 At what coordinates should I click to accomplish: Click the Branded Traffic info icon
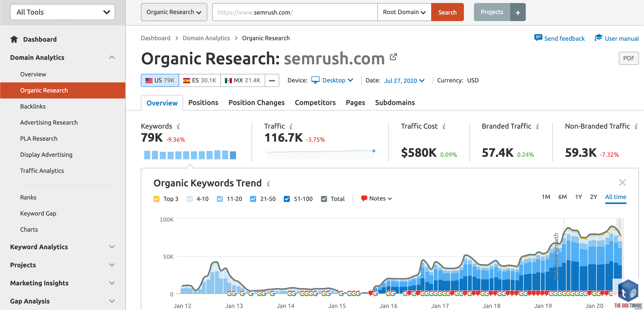click(538, 126)
